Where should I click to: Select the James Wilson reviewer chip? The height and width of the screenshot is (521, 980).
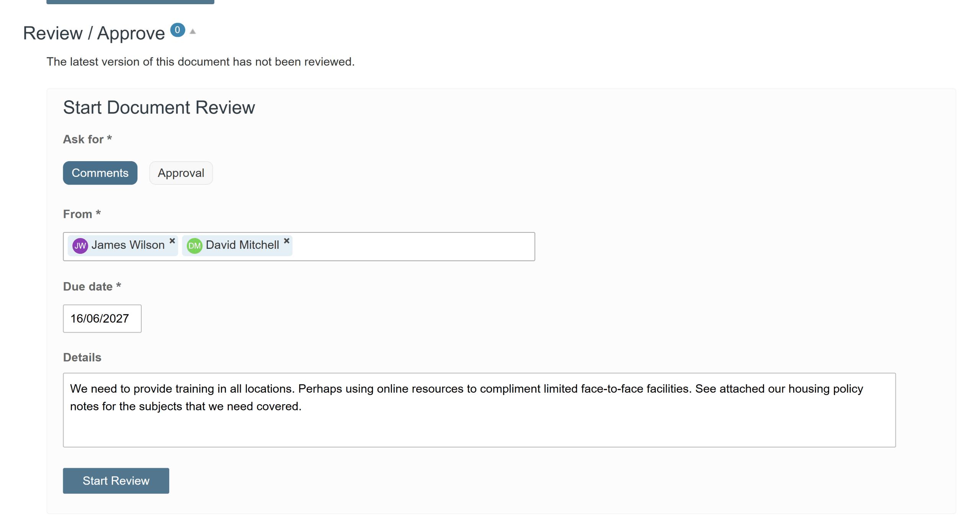122,246
